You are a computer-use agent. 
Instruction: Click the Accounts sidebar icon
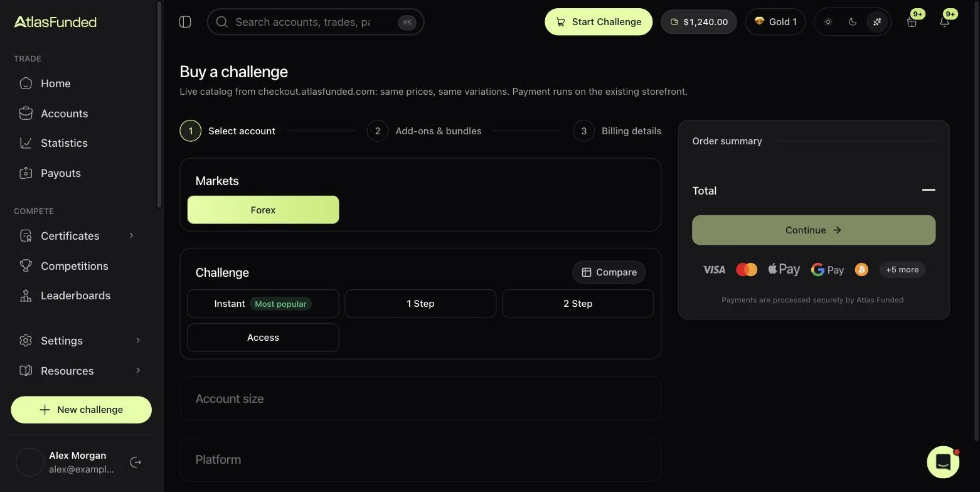(x=26, y=114)
